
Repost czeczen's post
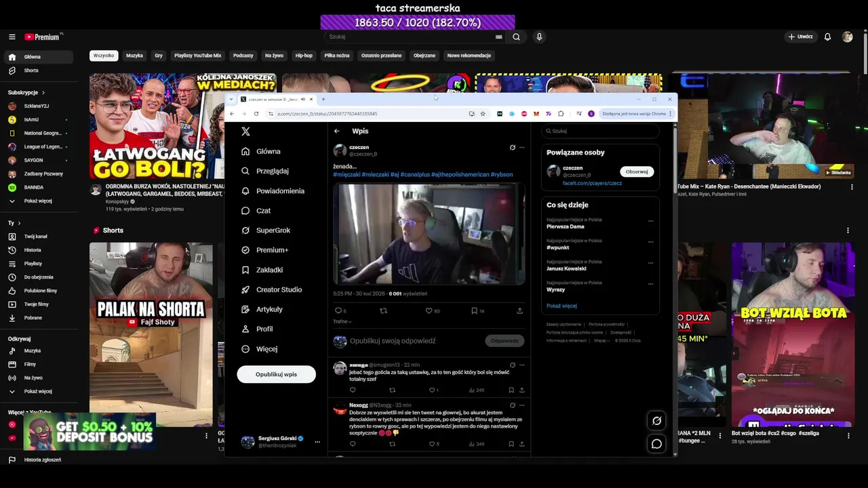(383, 310)
